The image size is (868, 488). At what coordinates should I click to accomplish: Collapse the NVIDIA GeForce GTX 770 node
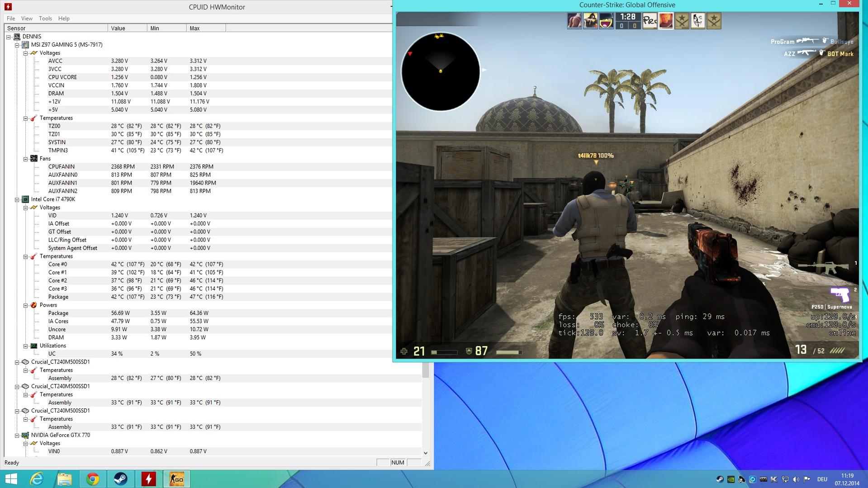tap(17, 436)
